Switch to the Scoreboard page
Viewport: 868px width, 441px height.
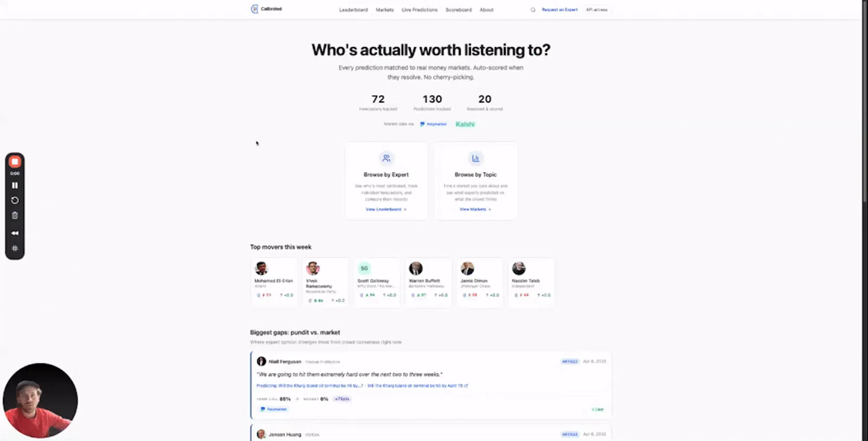click(458, 10)
